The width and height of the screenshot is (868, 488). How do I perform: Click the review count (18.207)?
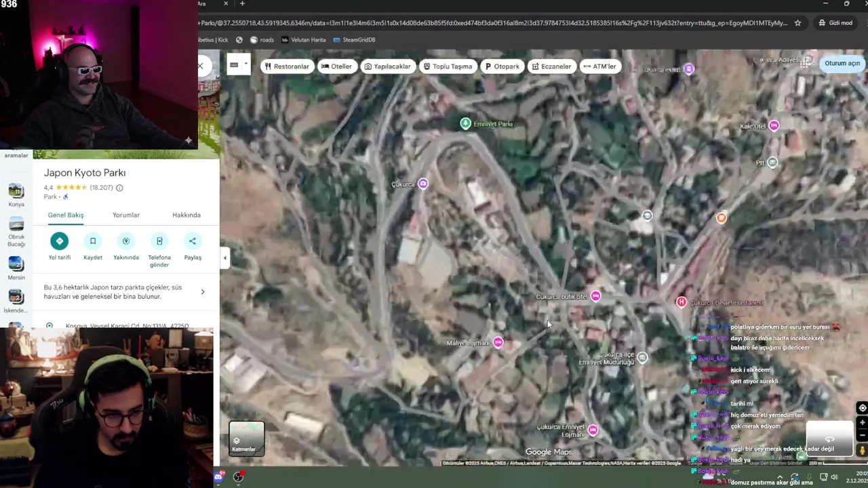[x=101, y=188]
